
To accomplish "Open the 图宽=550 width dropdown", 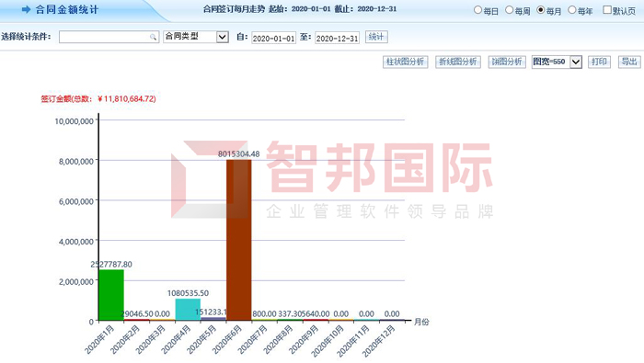I will coord(557,62).
